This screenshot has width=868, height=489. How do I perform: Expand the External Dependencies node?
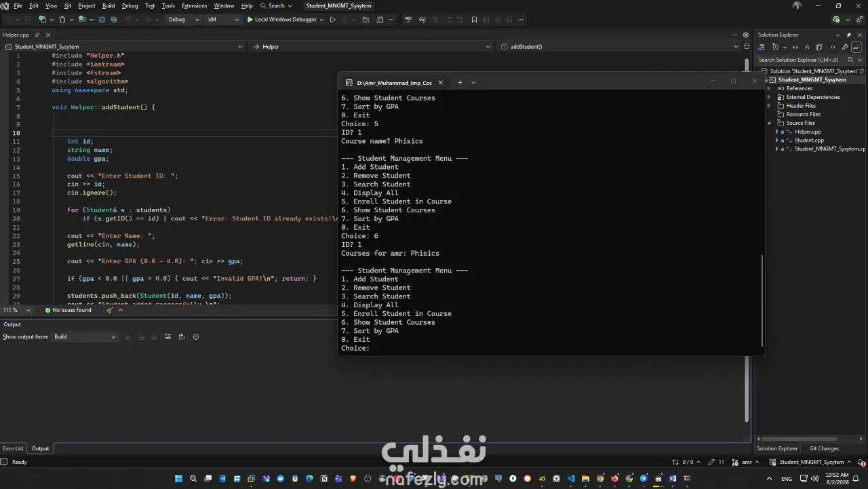point(769,97)
